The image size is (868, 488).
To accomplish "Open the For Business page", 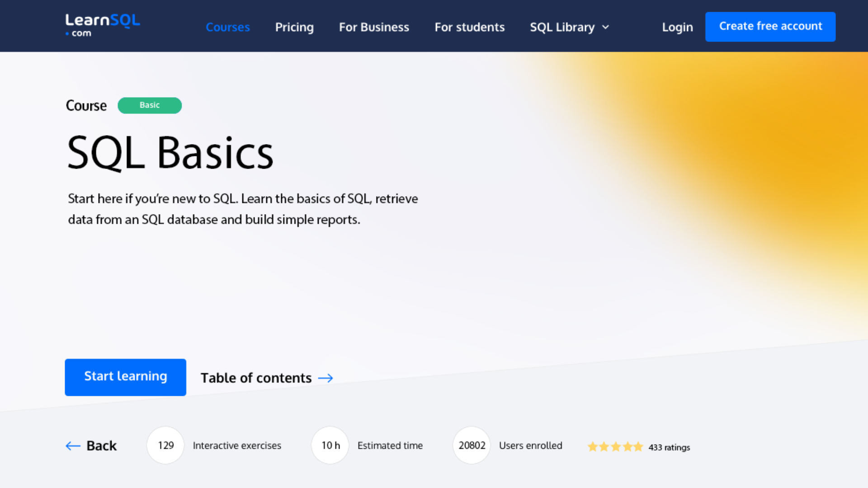I will click(374, 27).
